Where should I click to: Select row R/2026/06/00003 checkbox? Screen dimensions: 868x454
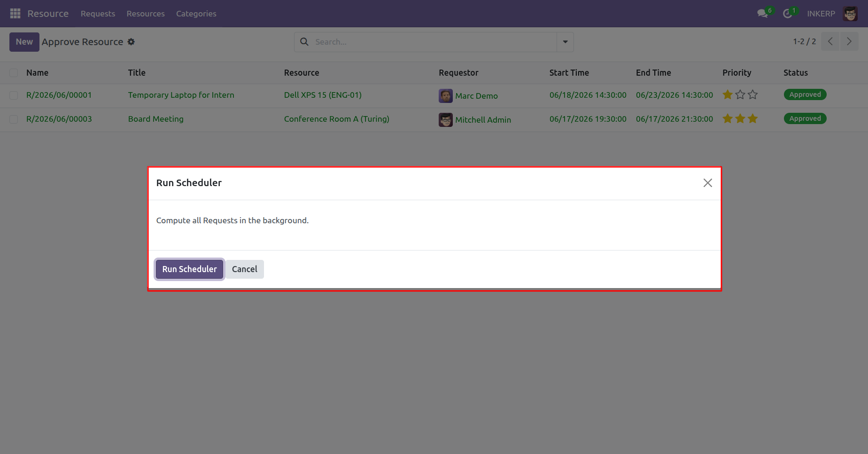[14, 119]
